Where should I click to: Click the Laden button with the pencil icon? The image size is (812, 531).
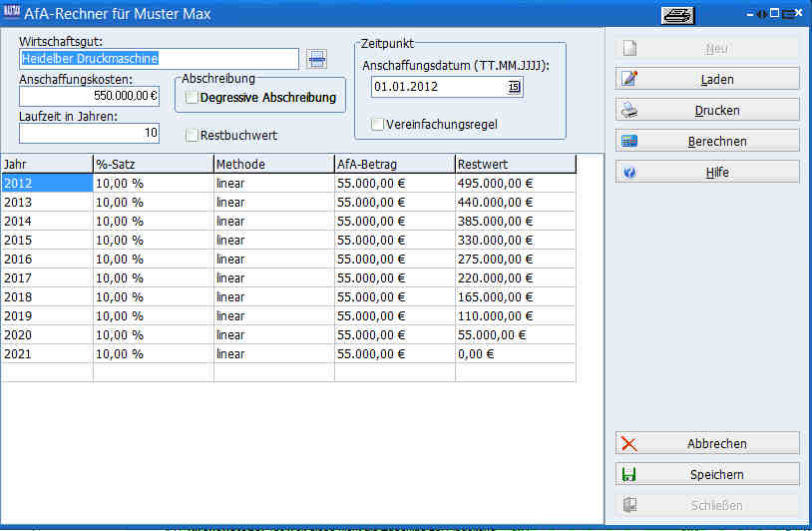click(706, 79)
